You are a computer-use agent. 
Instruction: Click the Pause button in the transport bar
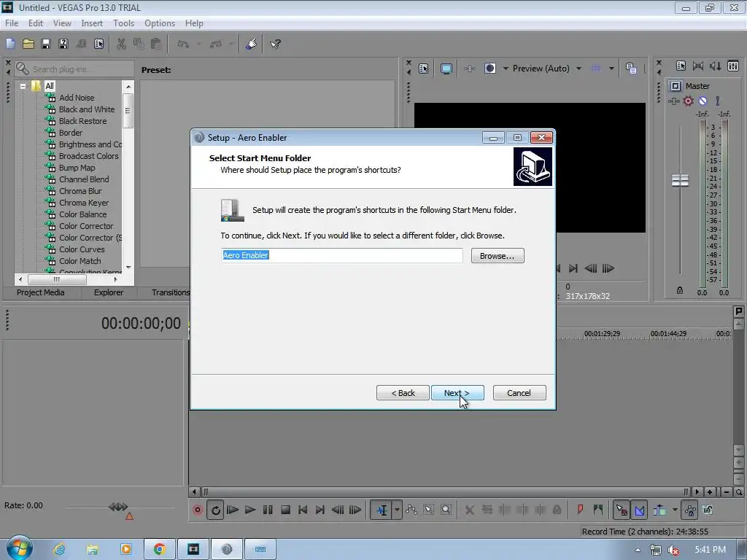(x=268, y=510)
